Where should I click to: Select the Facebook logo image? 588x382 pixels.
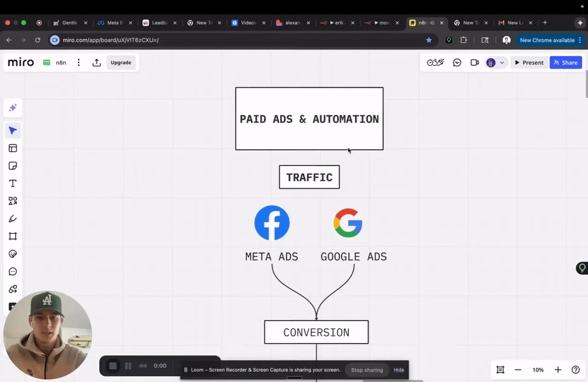tap(272, 223)
